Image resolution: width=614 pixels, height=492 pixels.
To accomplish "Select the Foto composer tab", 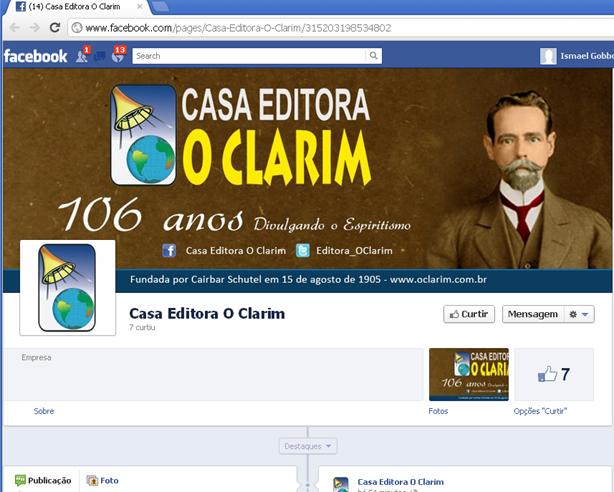I will pyautogui.click(x=103, y=481).
